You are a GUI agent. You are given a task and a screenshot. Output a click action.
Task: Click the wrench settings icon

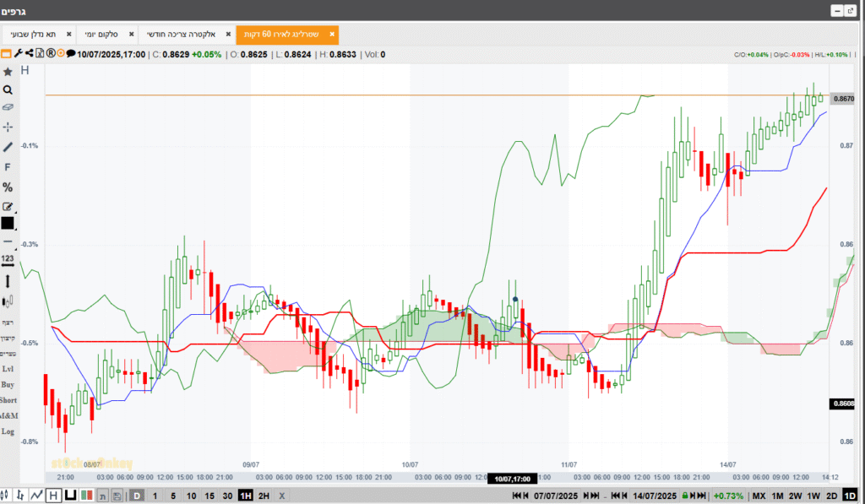coord(17,54)
